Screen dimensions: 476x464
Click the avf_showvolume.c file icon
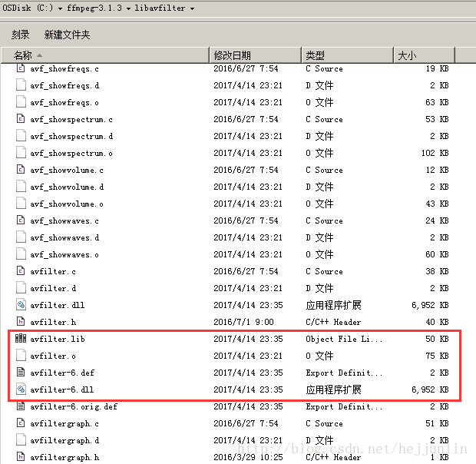(21, 170)
